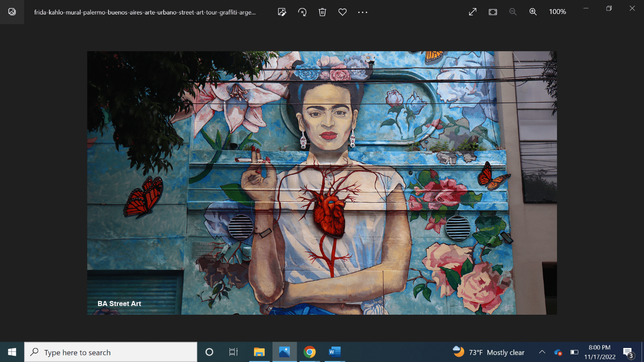644x362 pixels.
Task: Click the 100% zoom level indicator
Action: tap(557, 12)
